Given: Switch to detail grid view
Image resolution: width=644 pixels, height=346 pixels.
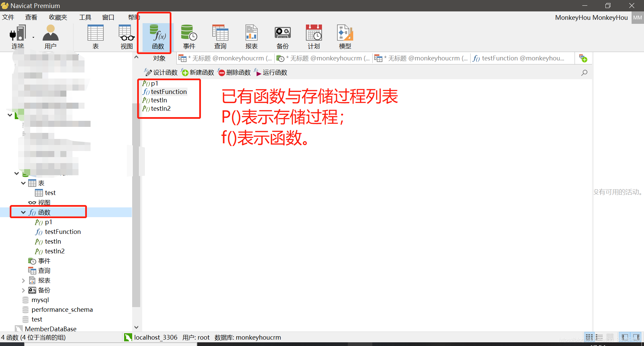Looking at the screenshot, I should coord(610,337).
